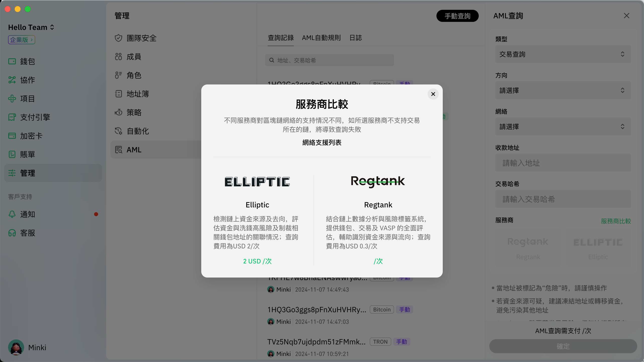Close the 服務商比較 dialog
This screenshot has height=362, width=644.
(433, 94)
